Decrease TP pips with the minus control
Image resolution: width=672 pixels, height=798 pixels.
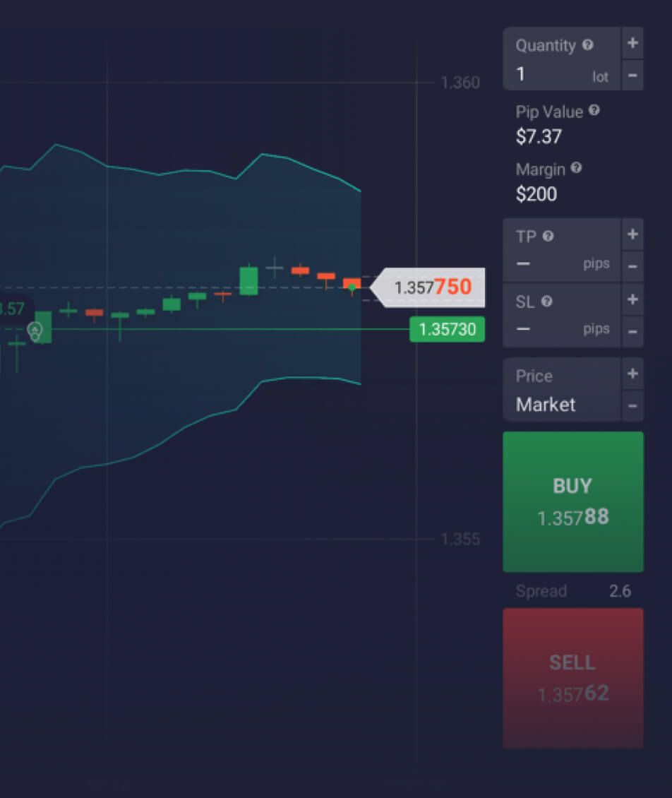[633, 266]
